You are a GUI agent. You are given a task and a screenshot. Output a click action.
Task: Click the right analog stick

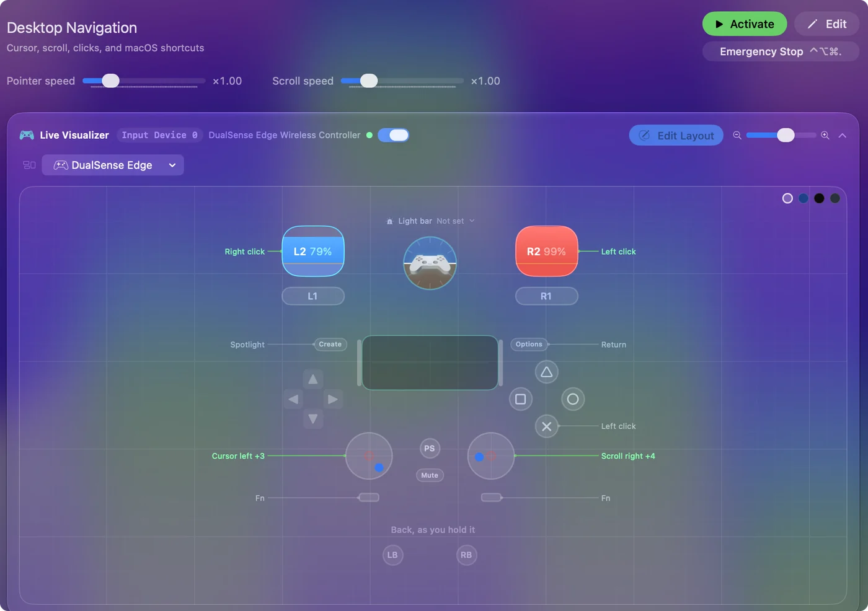click(x=491, y=456)
